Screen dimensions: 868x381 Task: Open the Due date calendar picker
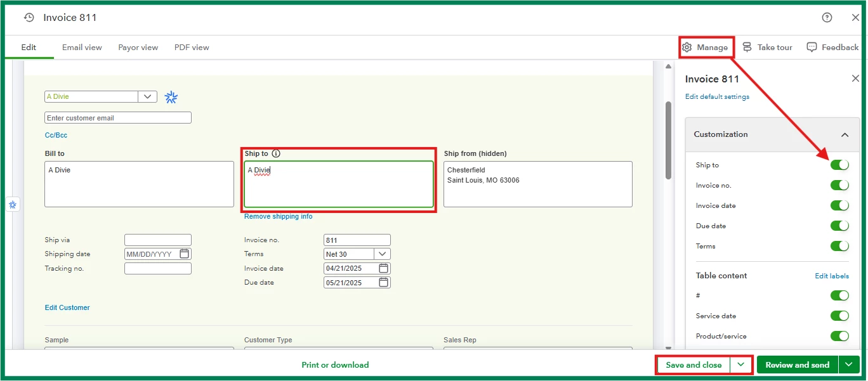click(383, 283)
